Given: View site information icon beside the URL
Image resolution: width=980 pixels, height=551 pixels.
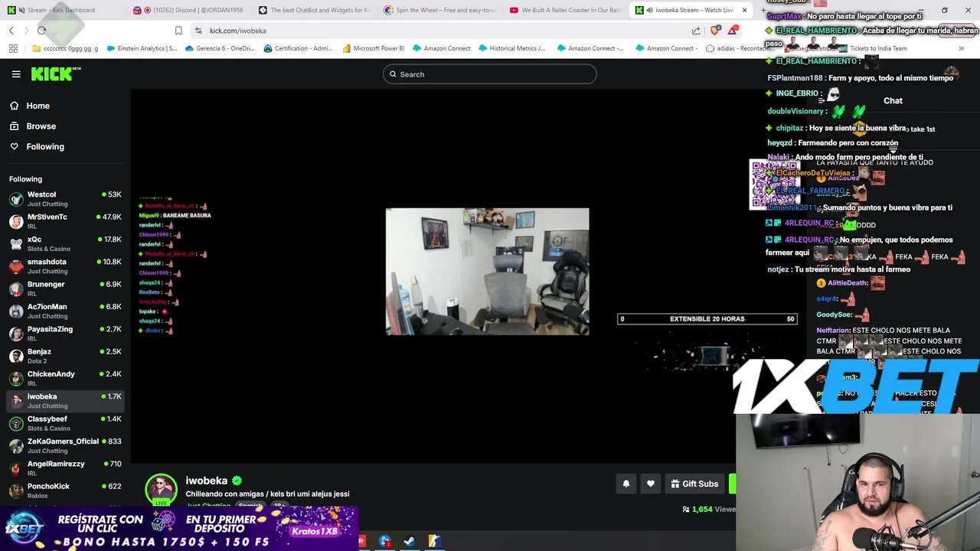Looking at the screenshot, I should (198, 31).
